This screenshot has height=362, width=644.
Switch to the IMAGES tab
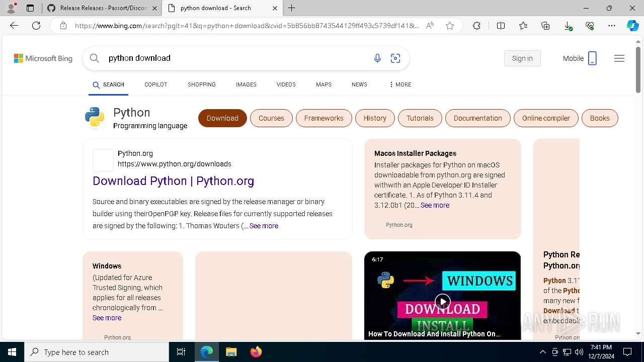pos(246,84)
